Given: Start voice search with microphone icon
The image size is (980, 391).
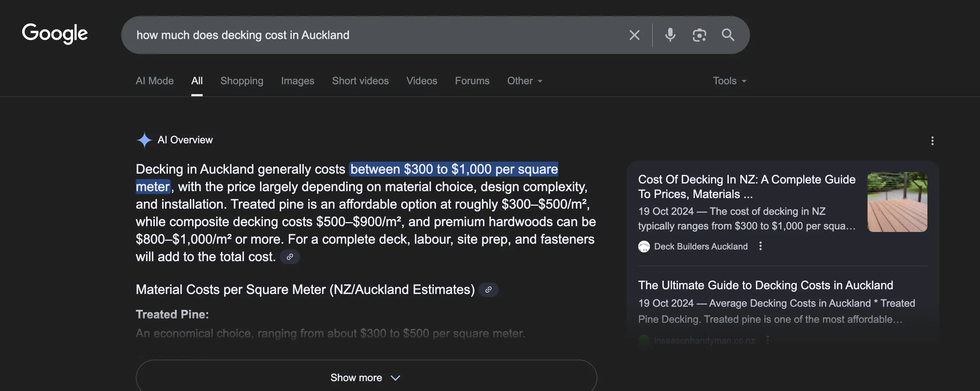Looking at the screenshot, I should (670, 35).
